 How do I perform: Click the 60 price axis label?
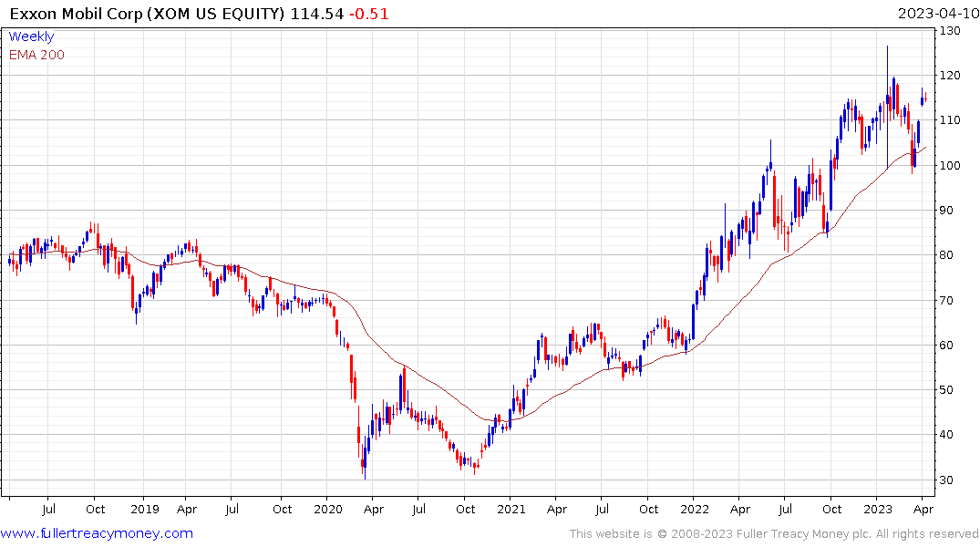[x=947, y=346]
